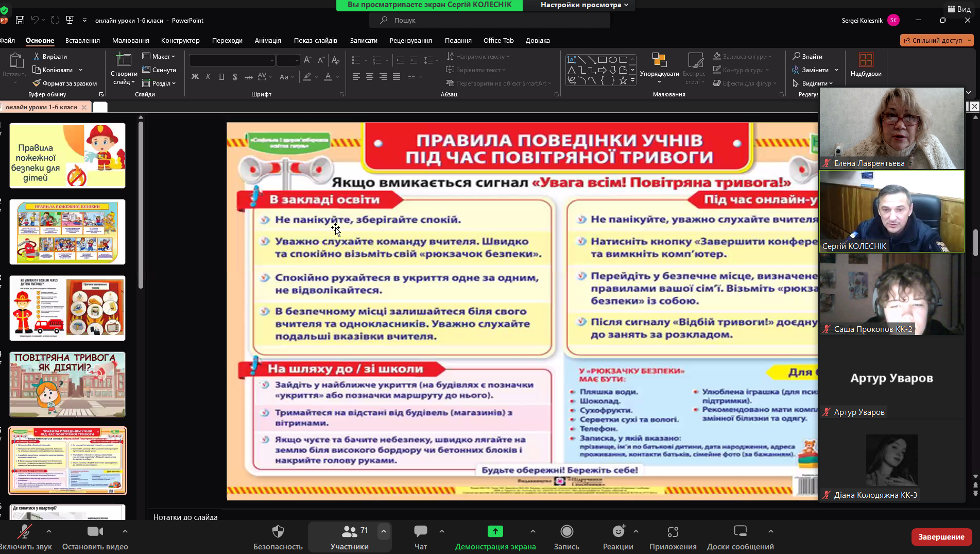This screenshot has height=554, width=980.
Task: Open Анімація ribbon tab
Action: coord(268,40)
